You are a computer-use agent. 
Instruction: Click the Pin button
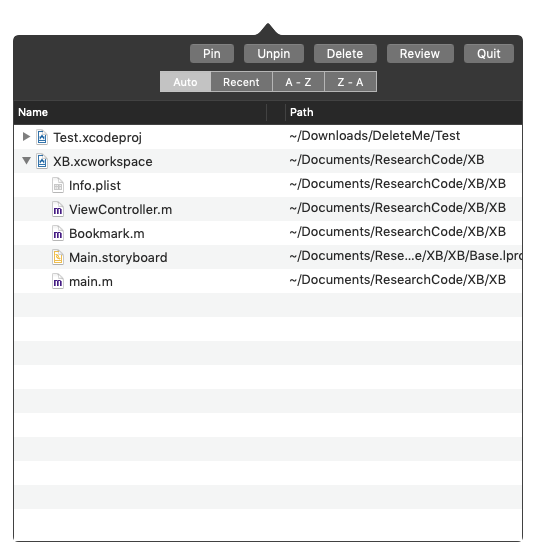click(x=212, y=53)
